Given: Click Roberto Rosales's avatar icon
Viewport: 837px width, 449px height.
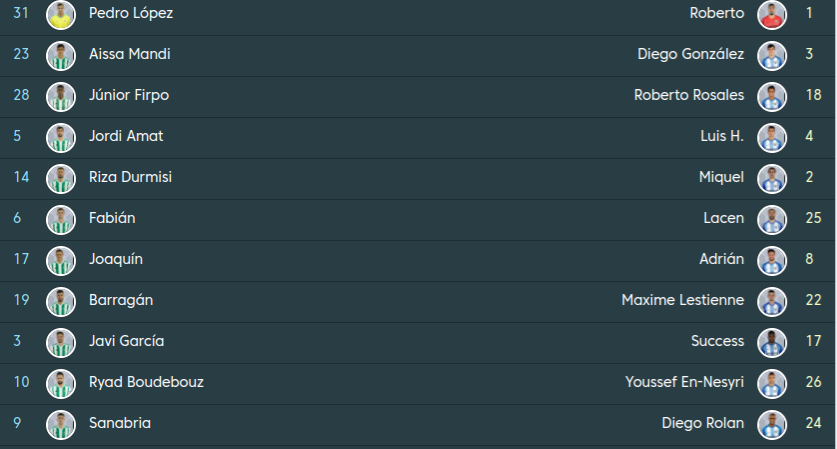Looking at the screenshot, I should click(x=772, y=96).
